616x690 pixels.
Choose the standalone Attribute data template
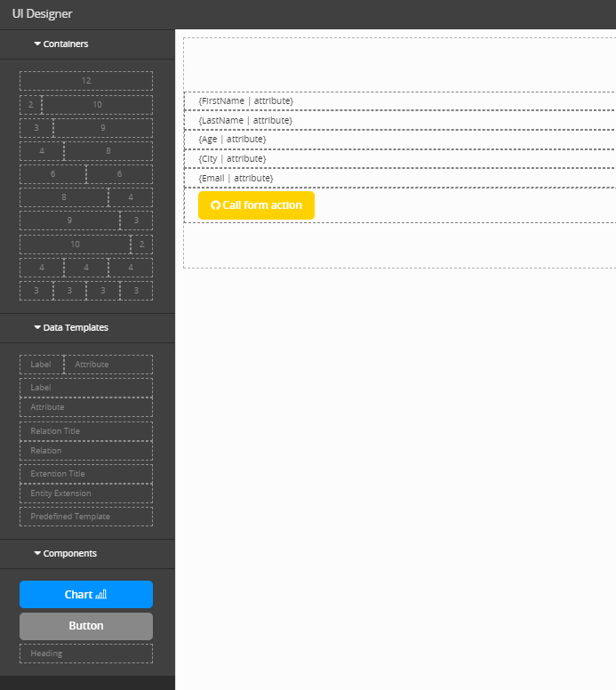[86, 407]
